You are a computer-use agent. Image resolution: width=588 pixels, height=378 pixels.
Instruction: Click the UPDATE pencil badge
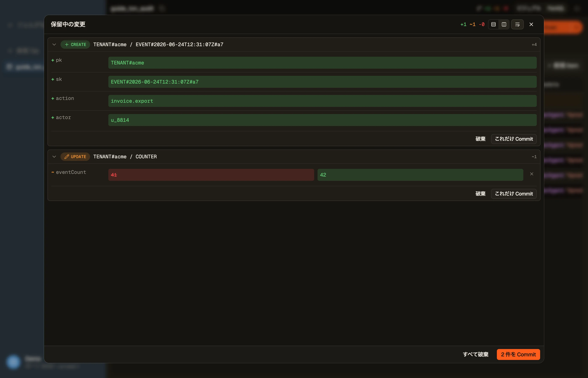[x=75, y=157]
